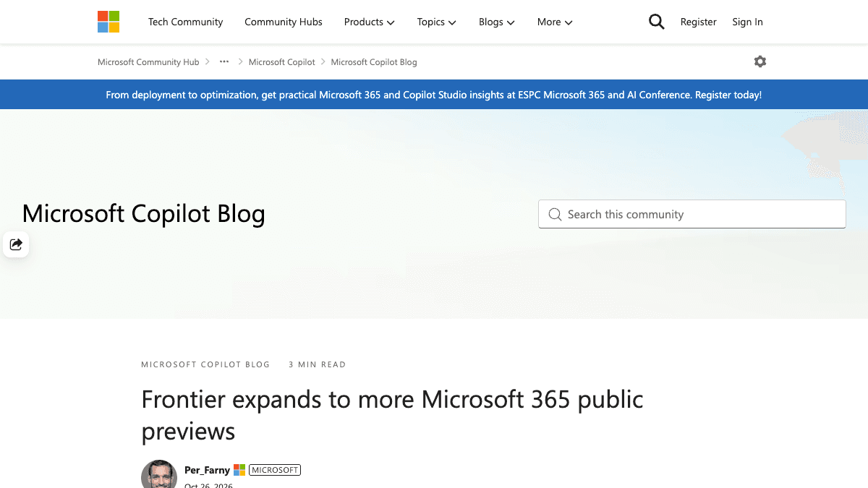Click the Sign In link
The height and width of the screenshot is (488, 868).
tap(747, 22)
